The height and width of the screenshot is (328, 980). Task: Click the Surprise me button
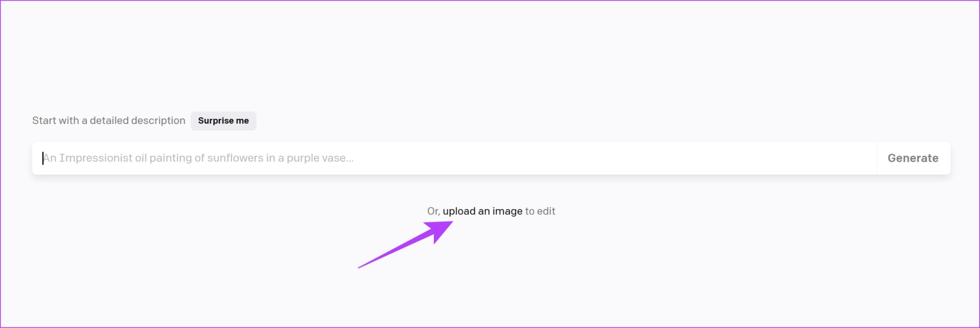pos(224,121)
